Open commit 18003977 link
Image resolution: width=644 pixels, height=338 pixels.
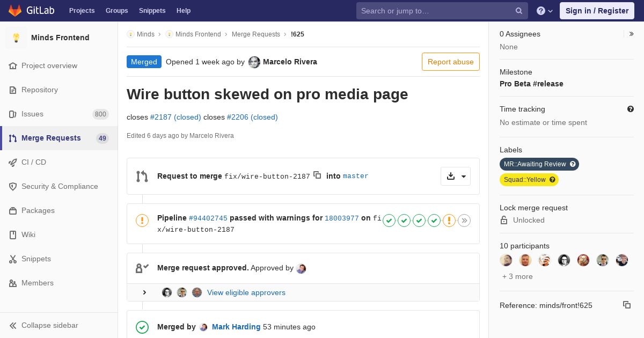coord(342,218)
